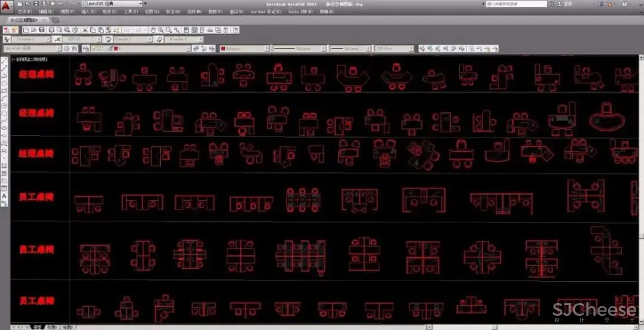Open Help via the question mark toolbar icon

234,30
